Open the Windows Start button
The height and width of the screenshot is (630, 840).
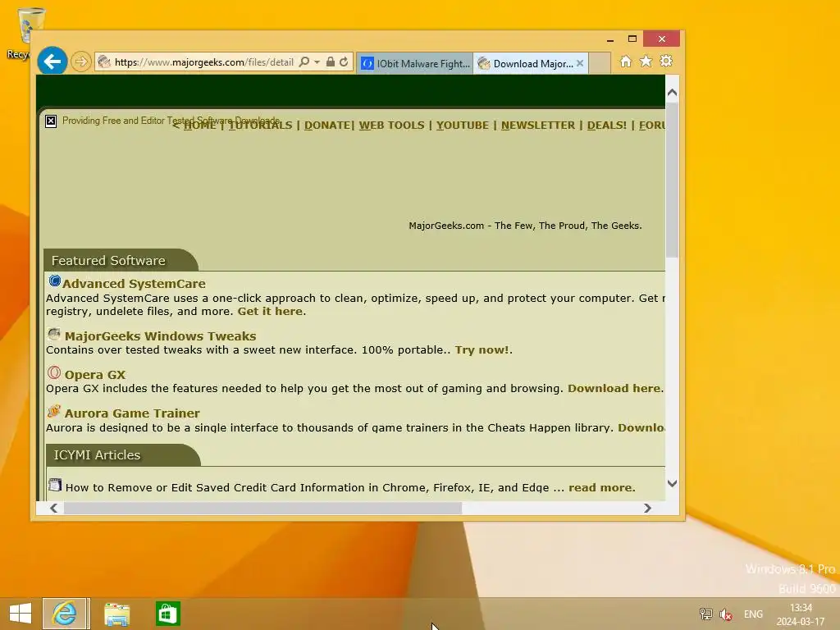coord(21,614)
